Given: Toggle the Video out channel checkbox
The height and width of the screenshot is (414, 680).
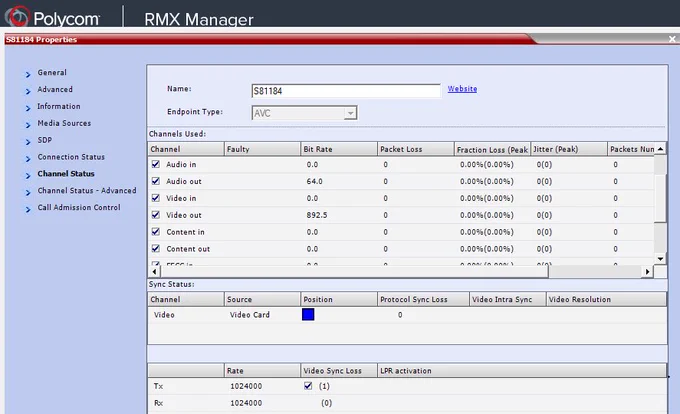Looking at the screenshot, I should pyautogui.click(x=156, y=215).
